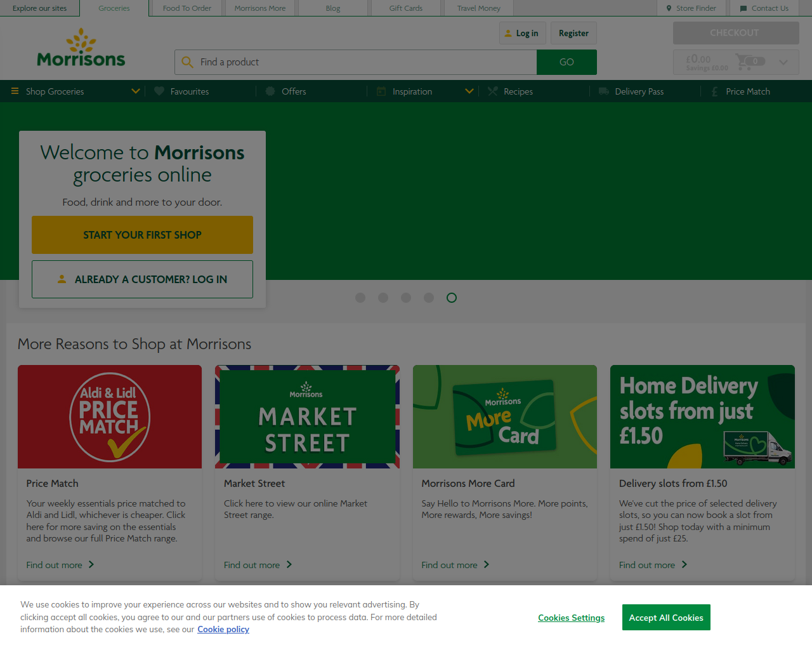
Task: Click the arrow beside Market Street Find out more
Action: [x=289, y=564]
